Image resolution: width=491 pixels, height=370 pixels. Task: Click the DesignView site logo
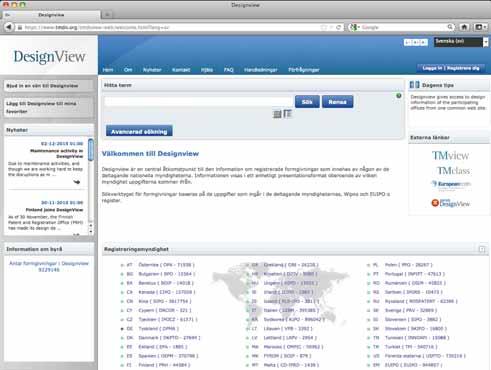(49, 56)
